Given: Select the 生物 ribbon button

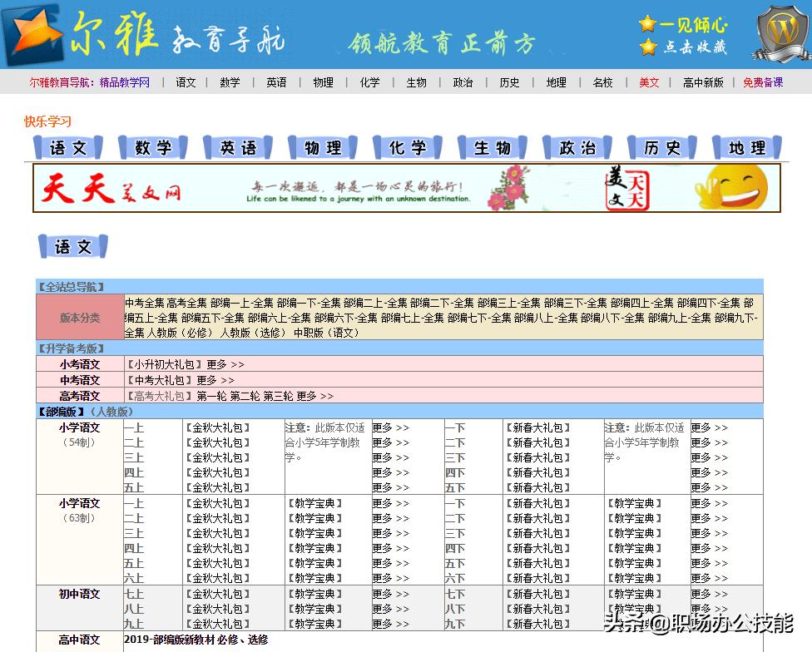Looking at the screenshot, I should point(492,146).
